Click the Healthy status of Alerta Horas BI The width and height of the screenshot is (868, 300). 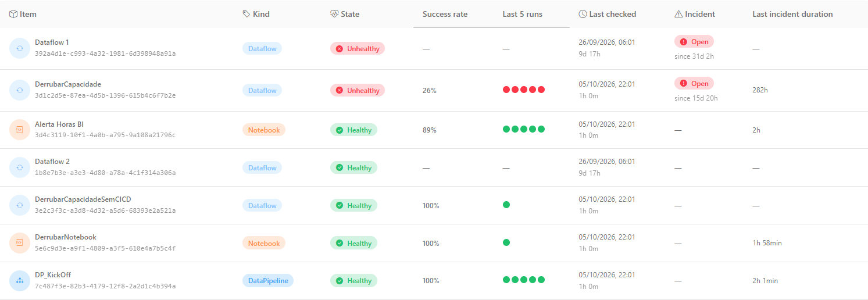(x=353, y=130)
